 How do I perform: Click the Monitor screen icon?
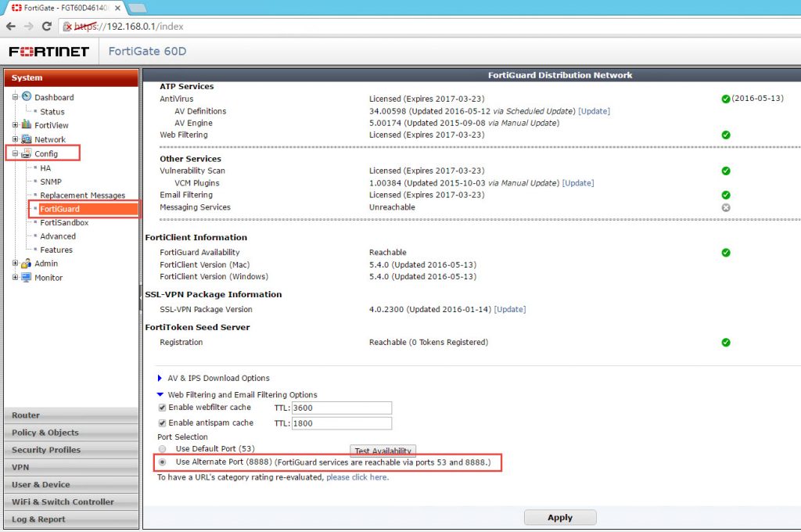[x=26, y=278]
